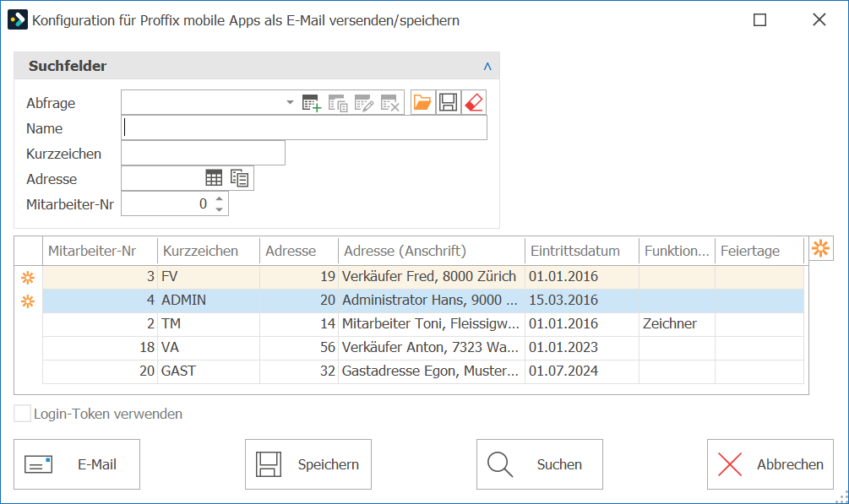This screenshot has height=504, width=849.
Task: Click the Funktion column header
Action: (677, 252)
